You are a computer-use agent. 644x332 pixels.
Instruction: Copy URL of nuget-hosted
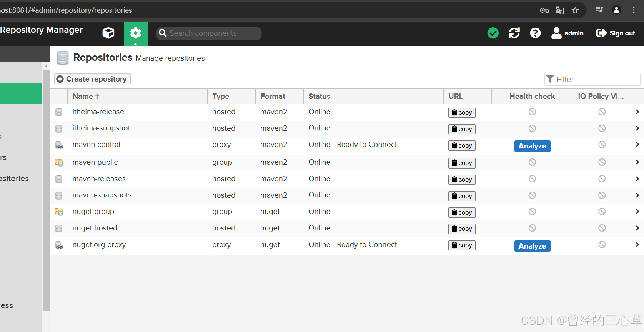pyautogui.click(x=462, y=229)
